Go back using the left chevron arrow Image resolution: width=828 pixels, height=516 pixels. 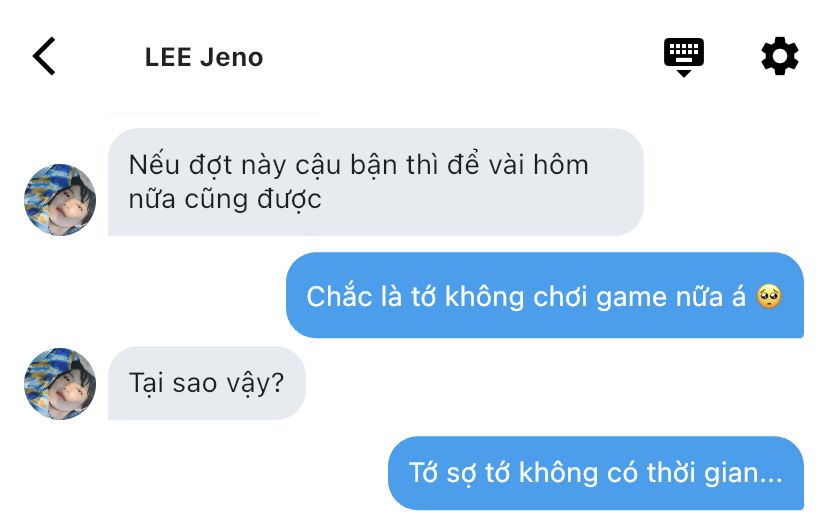tap(44, 56)
